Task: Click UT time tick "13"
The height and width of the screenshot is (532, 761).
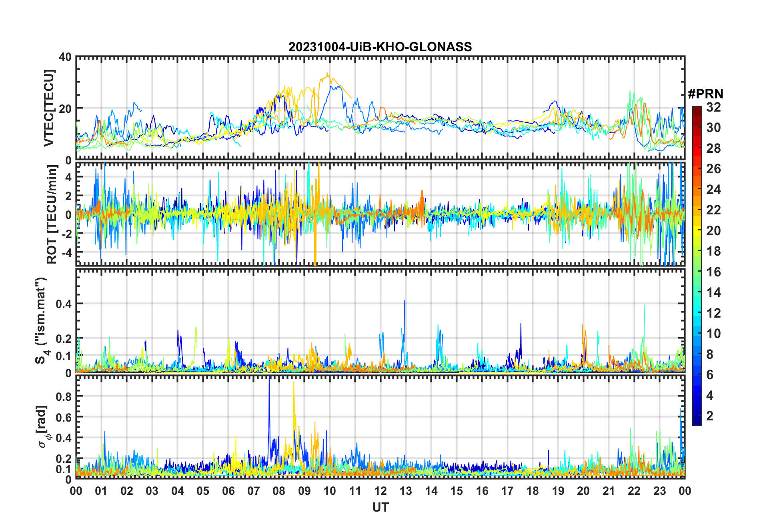Action: (406, 491)
